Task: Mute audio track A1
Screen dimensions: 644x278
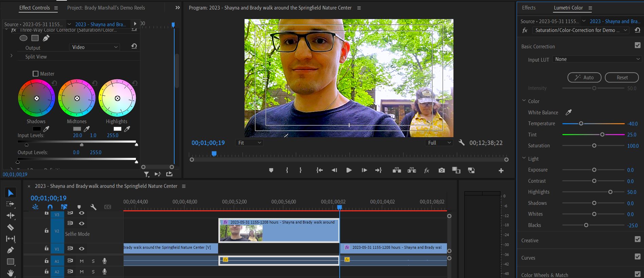Action: 82,261
